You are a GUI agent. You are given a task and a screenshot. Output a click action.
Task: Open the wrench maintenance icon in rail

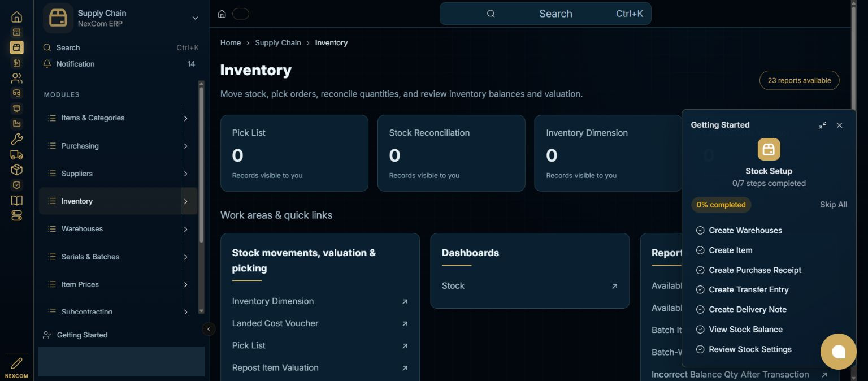click(x=16, y=139)
